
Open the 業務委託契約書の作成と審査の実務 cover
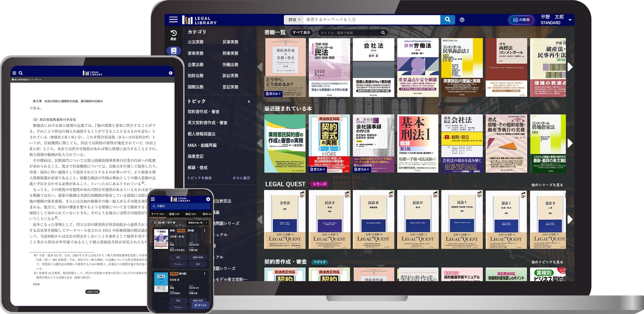[285, 144]
